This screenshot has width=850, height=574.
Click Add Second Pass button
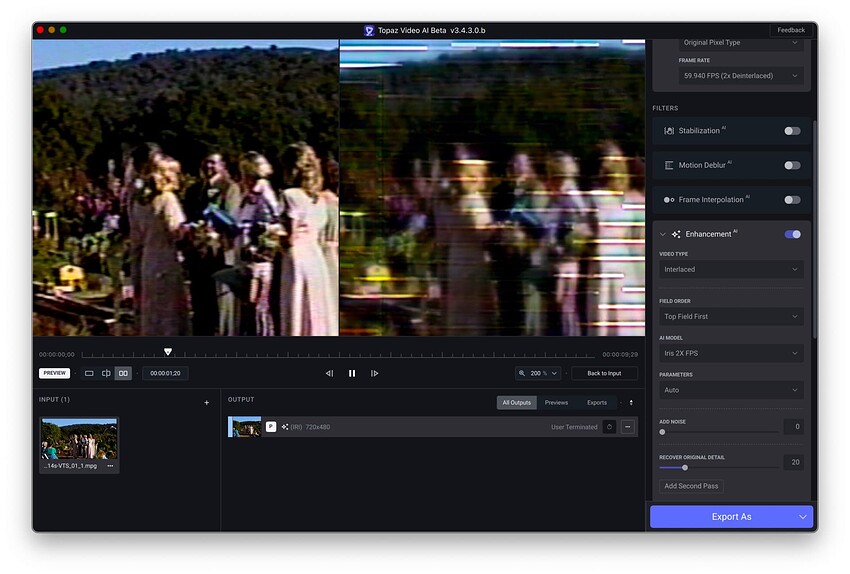[x=691, y=486]
